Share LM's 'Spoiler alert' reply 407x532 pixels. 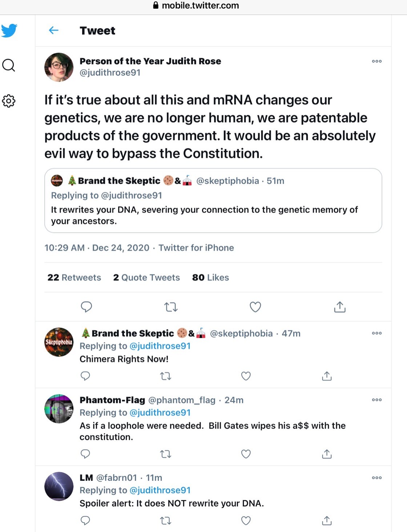click(x=327, y=521)
